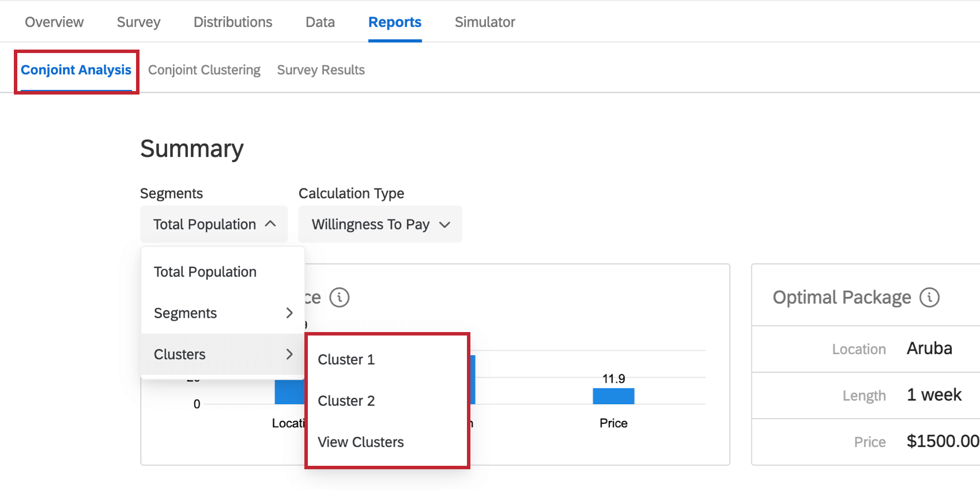This screenshot has width=980, height=490.
Task: Open the Data tab
Action: coord(320,22)
